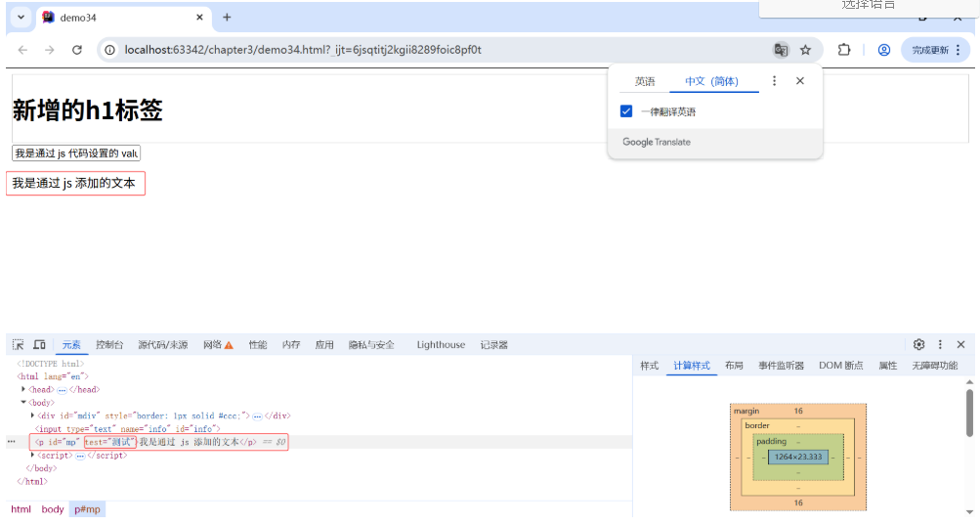Open the tab search dropdown arrow
This screenshot has height=525, width=980.
pyautogui.click(x=21, y=18)
